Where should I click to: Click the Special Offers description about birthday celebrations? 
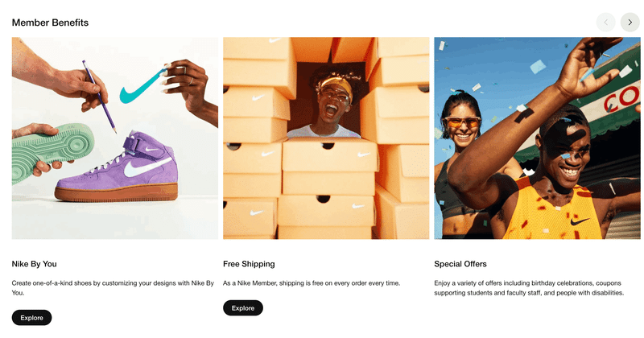click(x=529, y=288)
